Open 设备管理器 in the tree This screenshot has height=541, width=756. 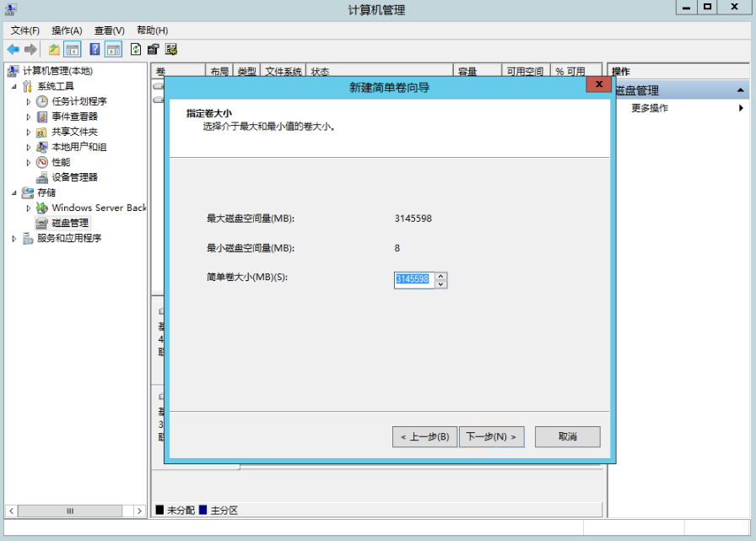pos(75,177)
